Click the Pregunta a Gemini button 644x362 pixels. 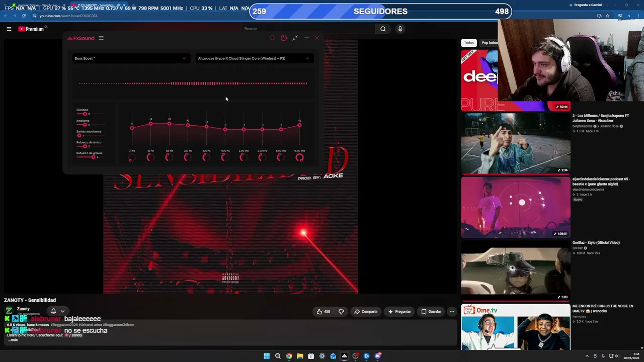[585, 5]
